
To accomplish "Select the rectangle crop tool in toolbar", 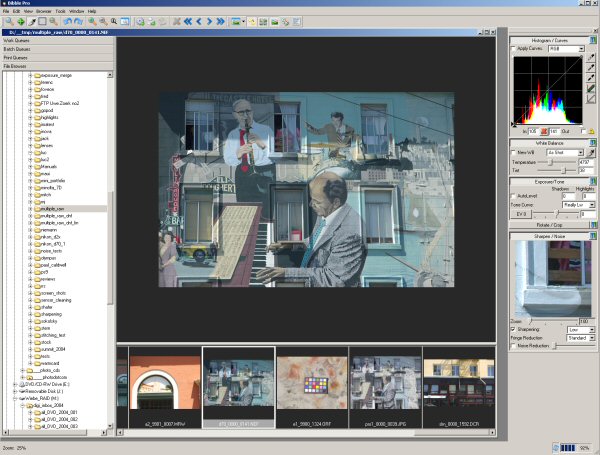I will (42, 22).
